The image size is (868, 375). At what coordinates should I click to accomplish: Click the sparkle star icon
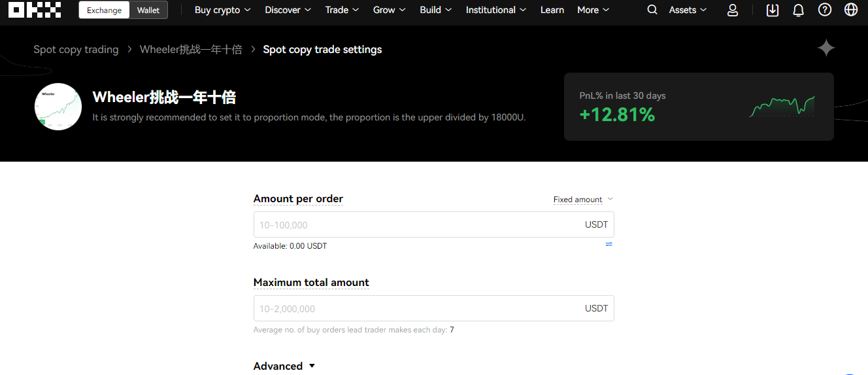(x=826, y=48)
